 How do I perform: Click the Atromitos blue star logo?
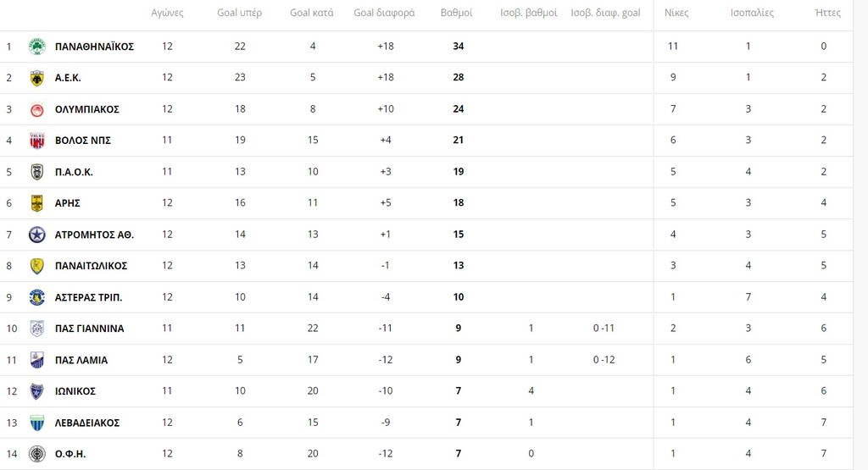tap(36, 235)
